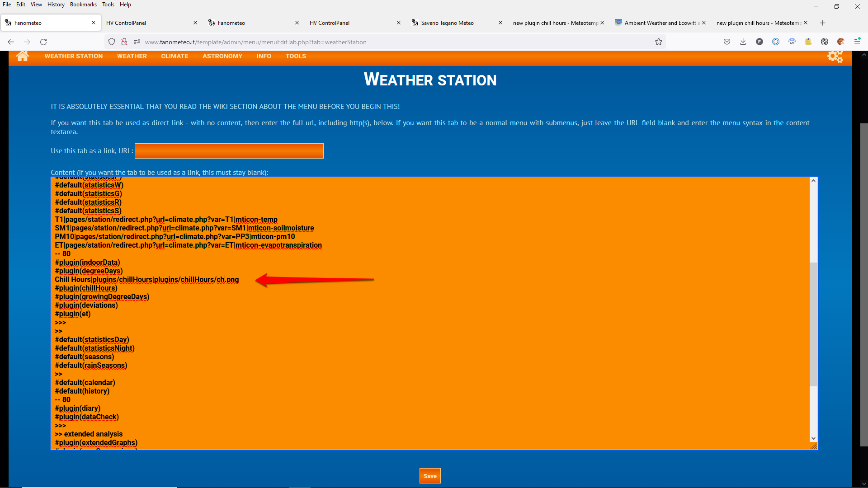Click the #plugin(chillHours) line
The width and height of the screenshot is (868, 488).
pyautogui.click(x=86, y=288)
